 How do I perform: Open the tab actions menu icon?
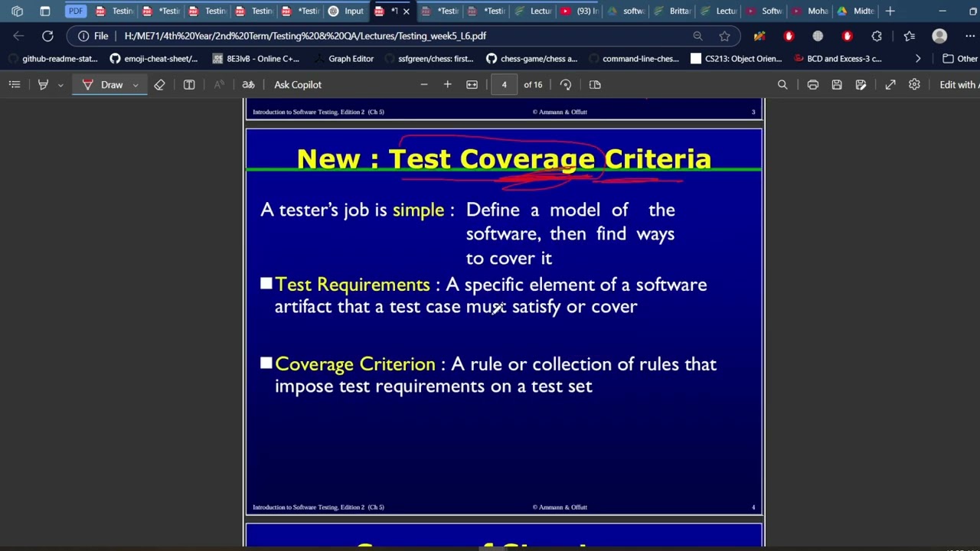[44, 11]
